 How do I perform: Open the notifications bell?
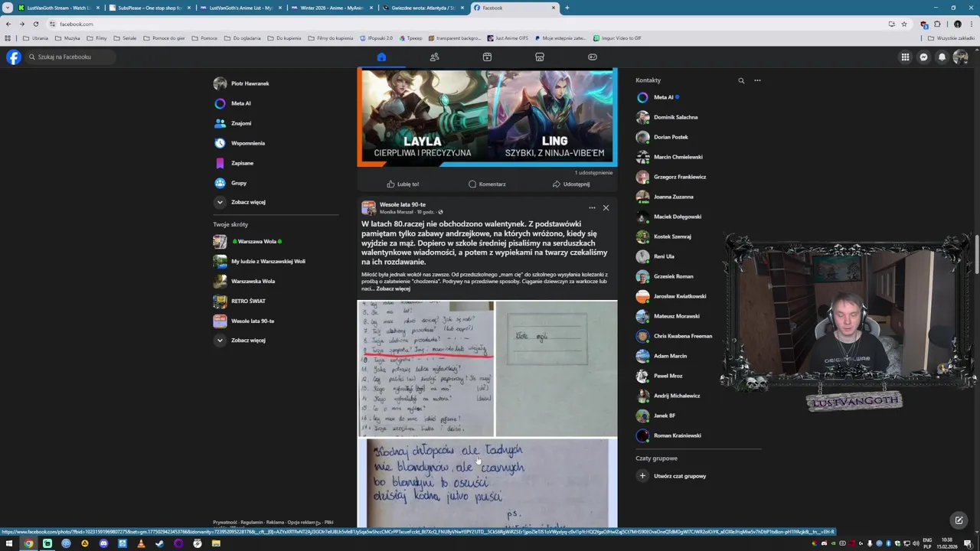[x=942, y=57]
